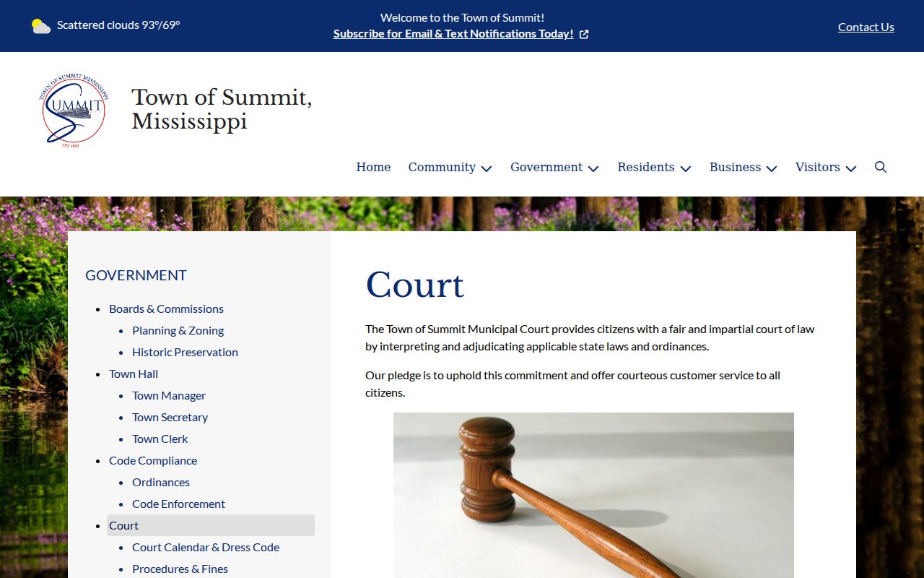Click the gavel photo
The image size is (924, 578).
coord(593,495)
